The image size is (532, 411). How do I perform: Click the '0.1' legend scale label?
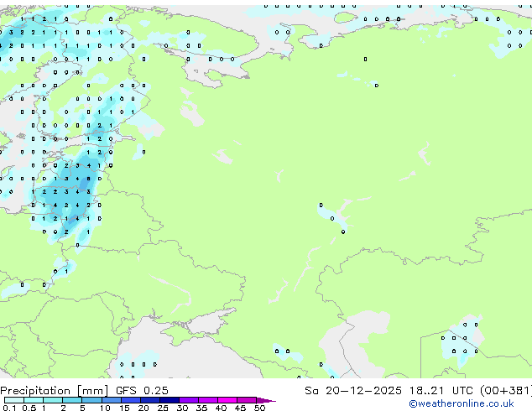tap(9, 408)
